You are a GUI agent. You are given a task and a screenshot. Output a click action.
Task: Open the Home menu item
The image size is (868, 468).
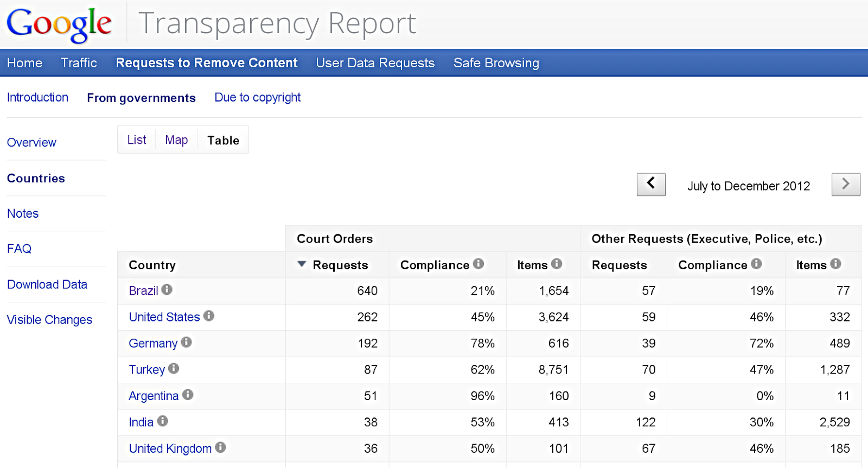coord(24,63)
